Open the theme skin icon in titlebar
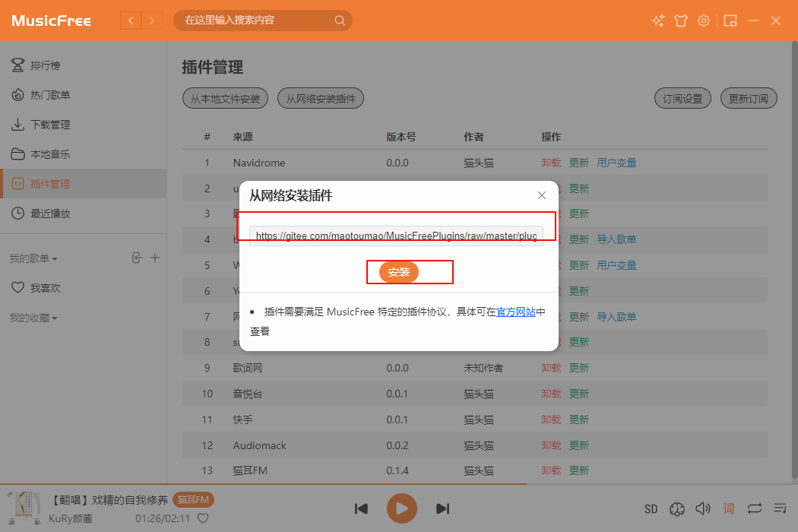Screen dimensions: 798x532 681,21
